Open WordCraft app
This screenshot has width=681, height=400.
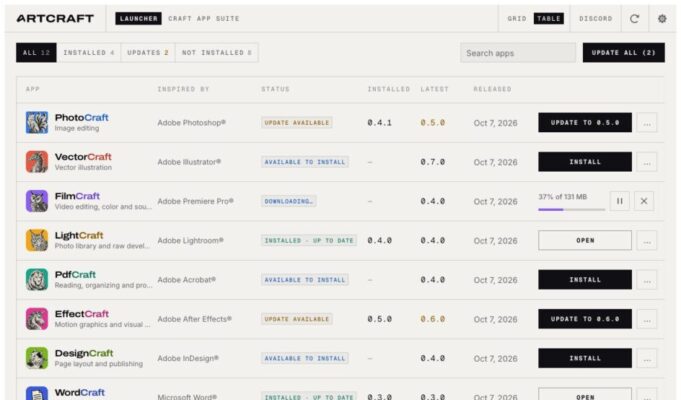585,394
